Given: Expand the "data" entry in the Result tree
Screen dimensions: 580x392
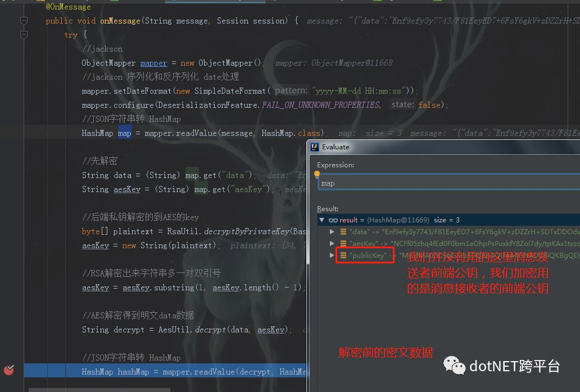Looking at the screenshot, I should click(332, 231).
